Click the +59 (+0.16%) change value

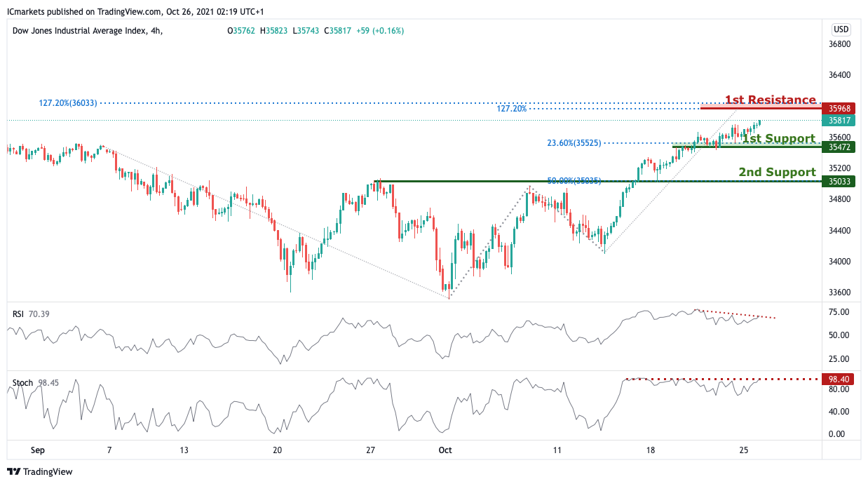[x=379, y=31]
